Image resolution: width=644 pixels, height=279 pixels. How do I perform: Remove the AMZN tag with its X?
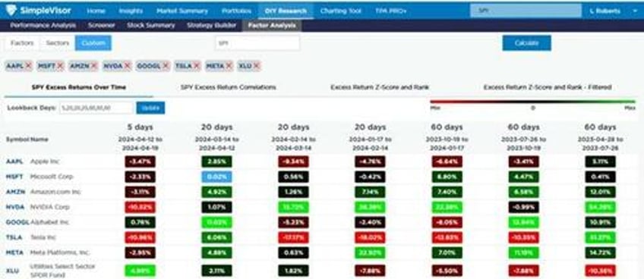(x=94, y=66)
